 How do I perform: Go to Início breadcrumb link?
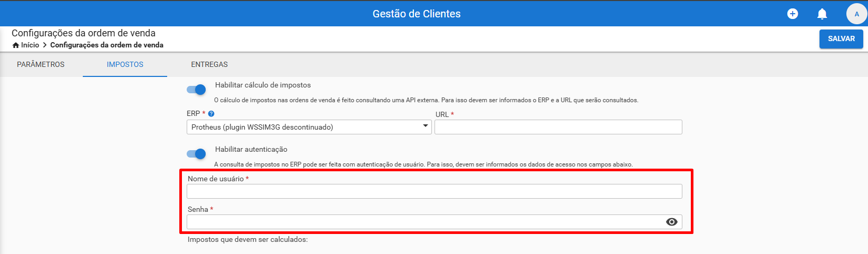(30, 45)
